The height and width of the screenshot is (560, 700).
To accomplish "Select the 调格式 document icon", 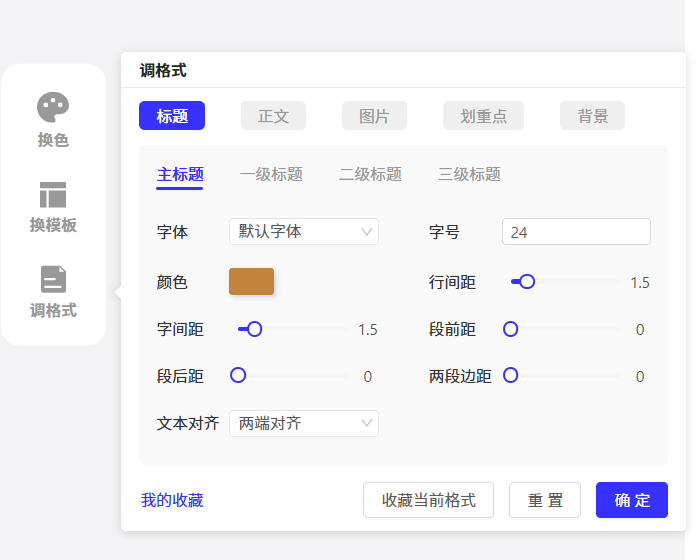I will coord(53,279).
